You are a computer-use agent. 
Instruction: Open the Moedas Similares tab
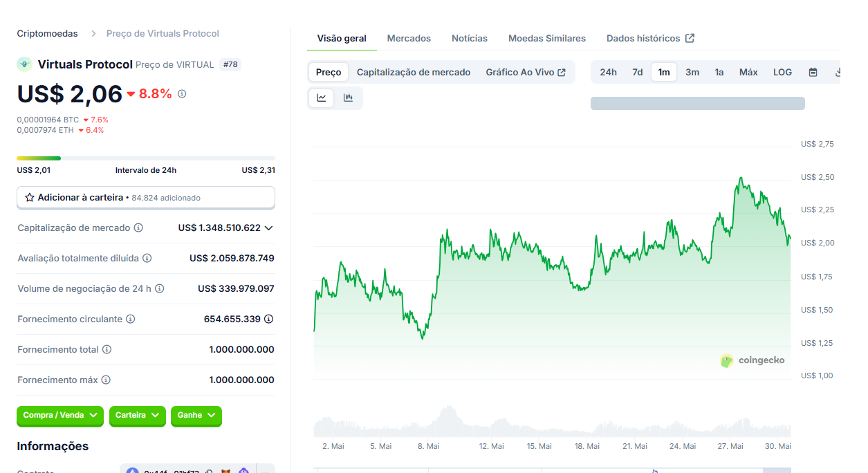(547, 38)
